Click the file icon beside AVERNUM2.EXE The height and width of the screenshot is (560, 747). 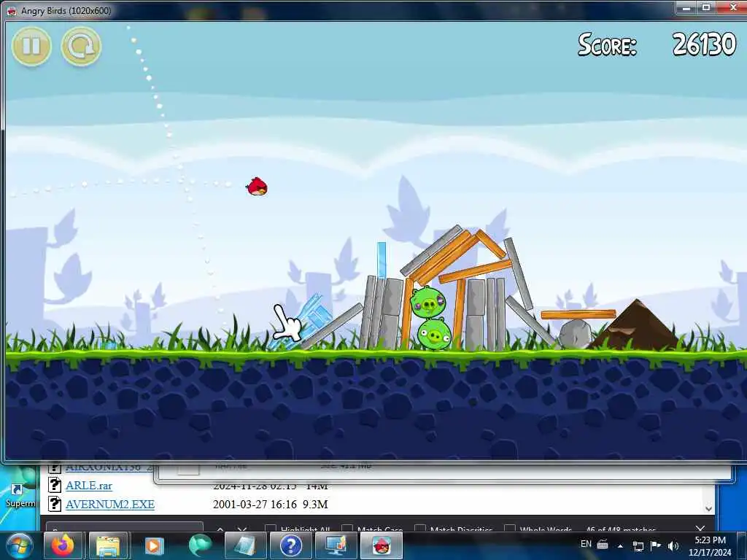coord(55,503)
